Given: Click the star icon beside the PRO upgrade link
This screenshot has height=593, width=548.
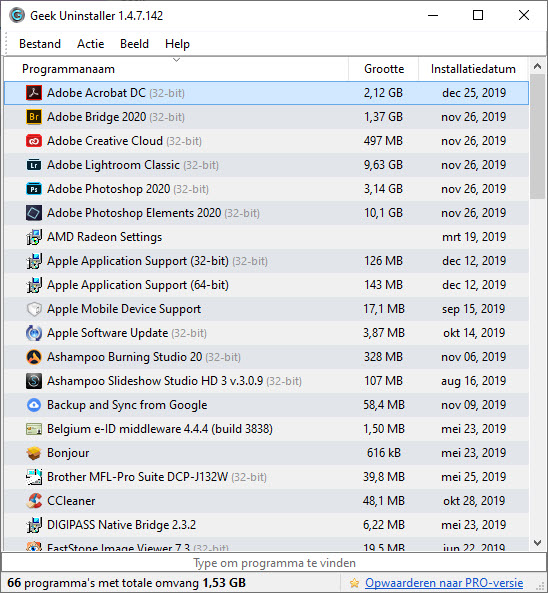Looking at the screenshot, I should pos(354,583).
